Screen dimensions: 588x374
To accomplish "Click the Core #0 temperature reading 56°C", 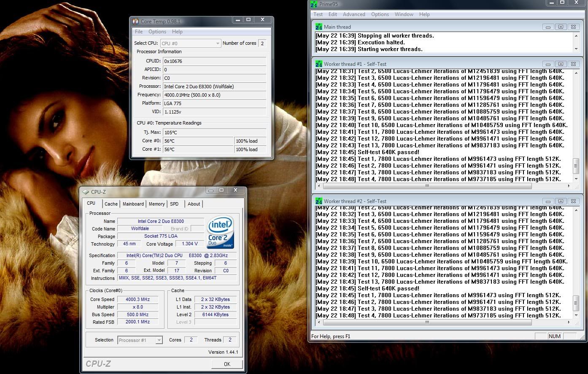I will tap(198, 141).
